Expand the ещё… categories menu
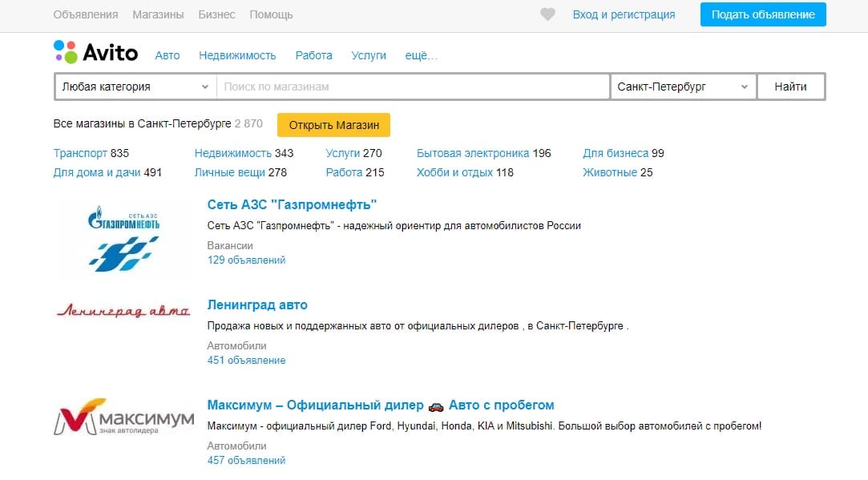 [422, 55]
